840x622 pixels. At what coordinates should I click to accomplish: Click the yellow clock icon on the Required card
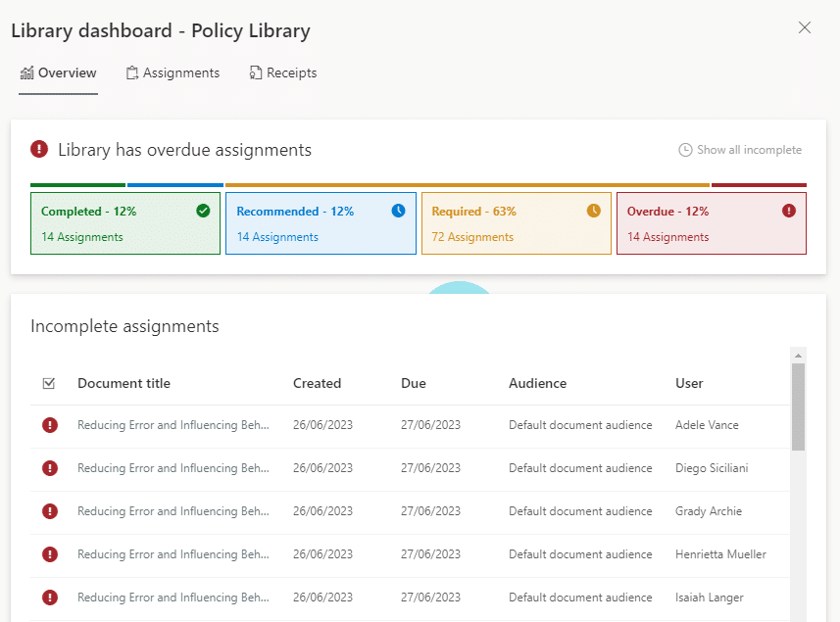coord(593,210)
